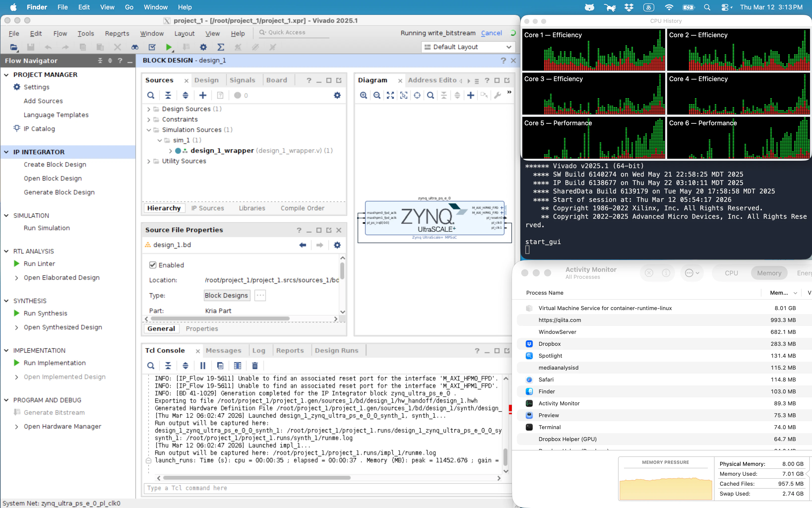812x508 pixels.
Task: Collapse the Simulation Sources tree node
Action: pos(149,130)
